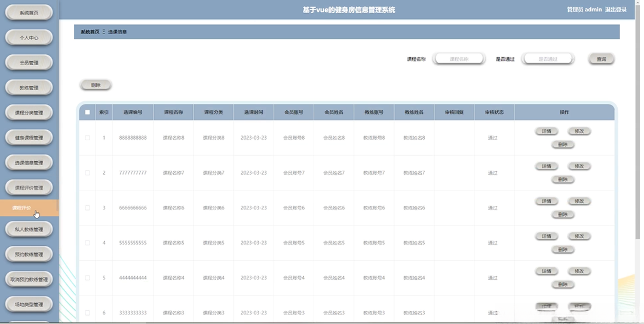Click 管理员 admin label in header
The width and height of the screenshot is (644, 324).
click(x=584, y=10)
